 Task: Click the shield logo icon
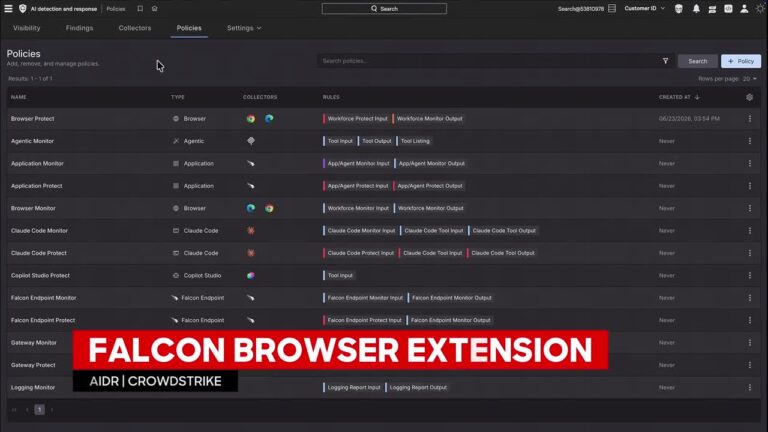pyautogui.click(x=23, y=9)
